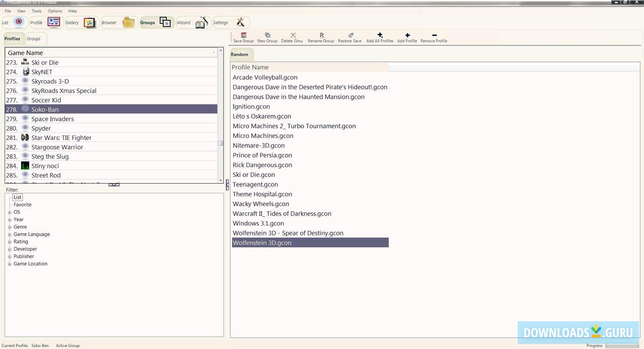Open the Wizard from the toolbar
The height and width of the screenshot is (349, 644).
[192, 22]
